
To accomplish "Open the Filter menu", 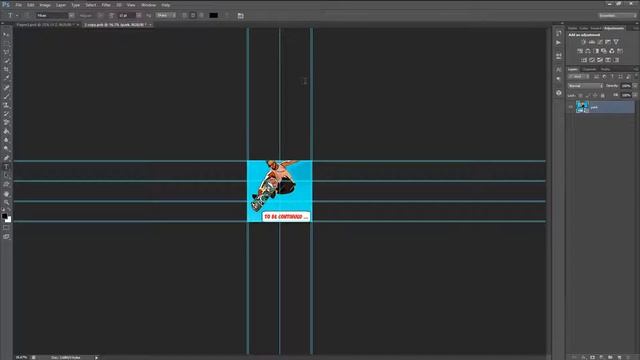I will point(106,5).
